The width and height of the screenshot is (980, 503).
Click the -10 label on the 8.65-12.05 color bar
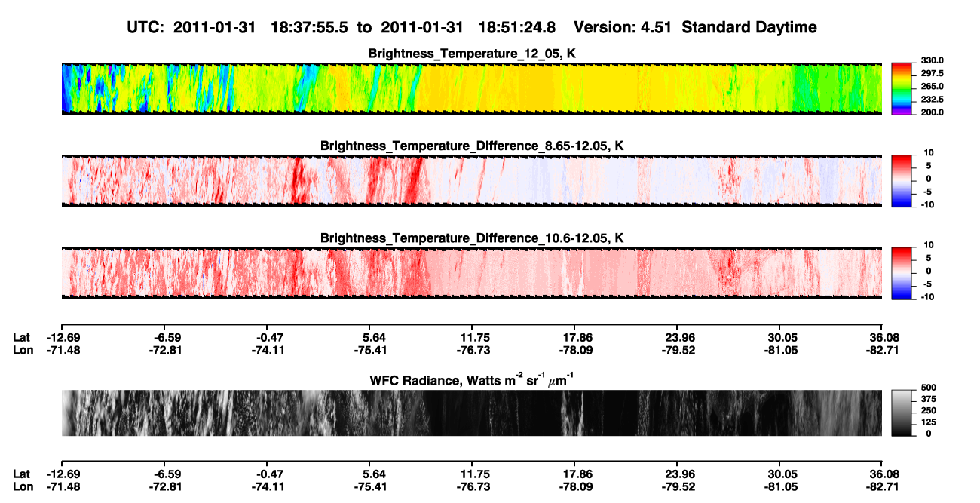[x=928, y=205]
